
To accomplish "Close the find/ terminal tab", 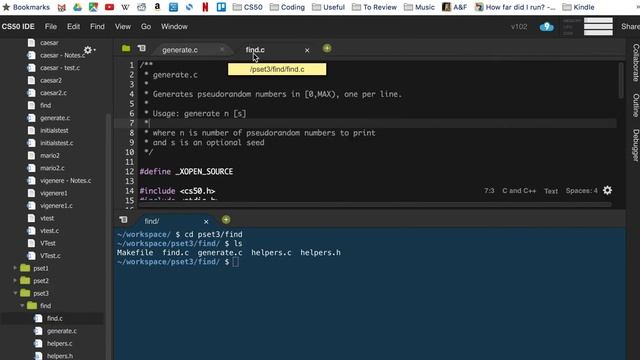I will (x=206, y=221).
